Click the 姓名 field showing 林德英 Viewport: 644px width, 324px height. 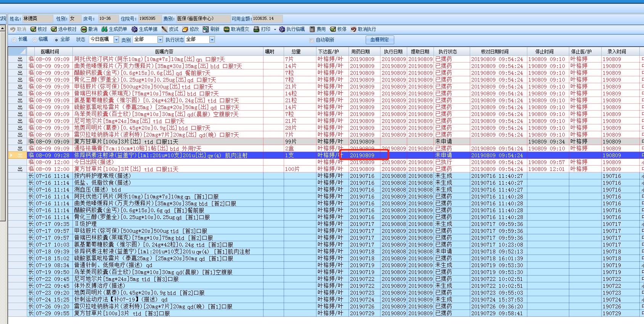tap(38, 18)
